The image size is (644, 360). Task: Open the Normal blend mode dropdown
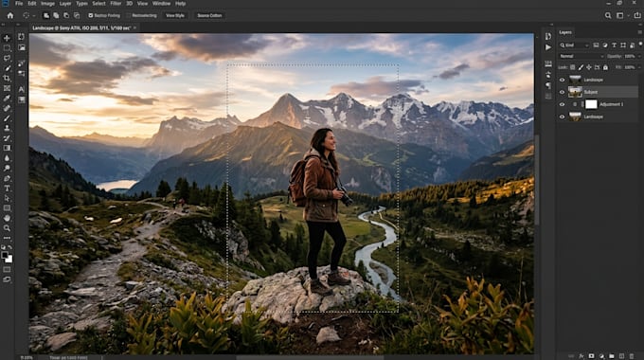(x=581, y=56)
